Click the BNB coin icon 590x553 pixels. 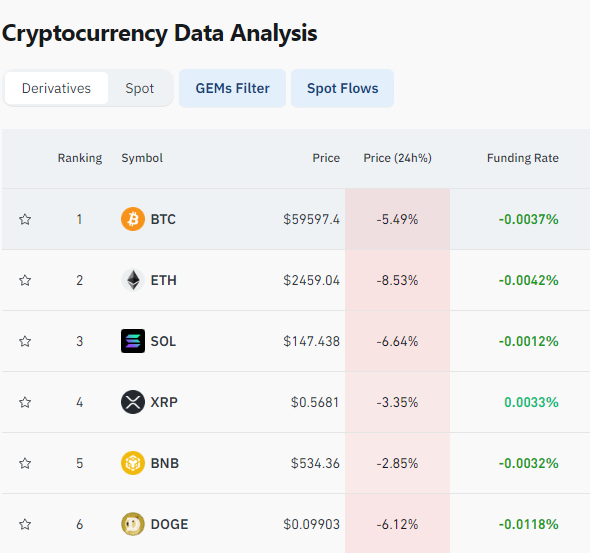coord(133,463)
